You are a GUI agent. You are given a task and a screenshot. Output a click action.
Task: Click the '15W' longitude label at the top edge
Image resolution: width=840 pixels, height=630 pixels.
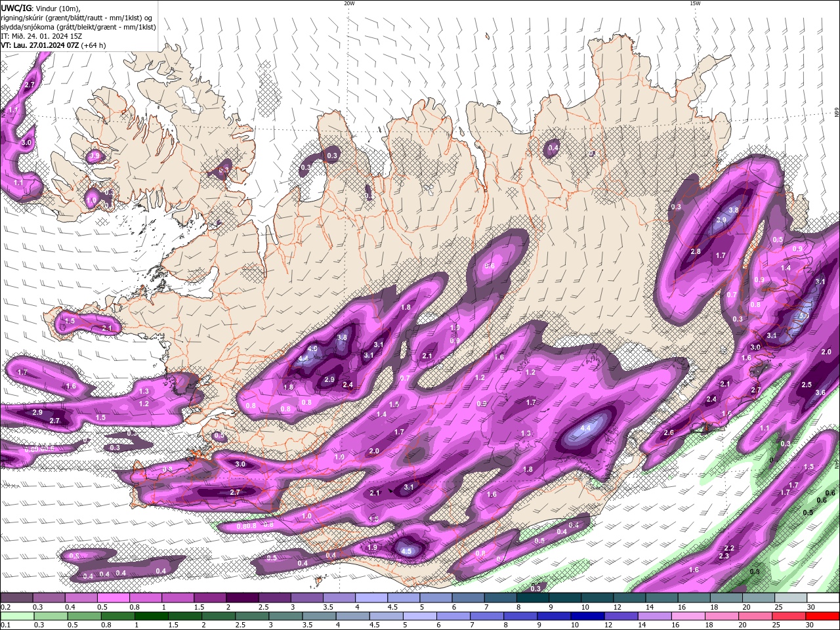click(x=695, y=3)
